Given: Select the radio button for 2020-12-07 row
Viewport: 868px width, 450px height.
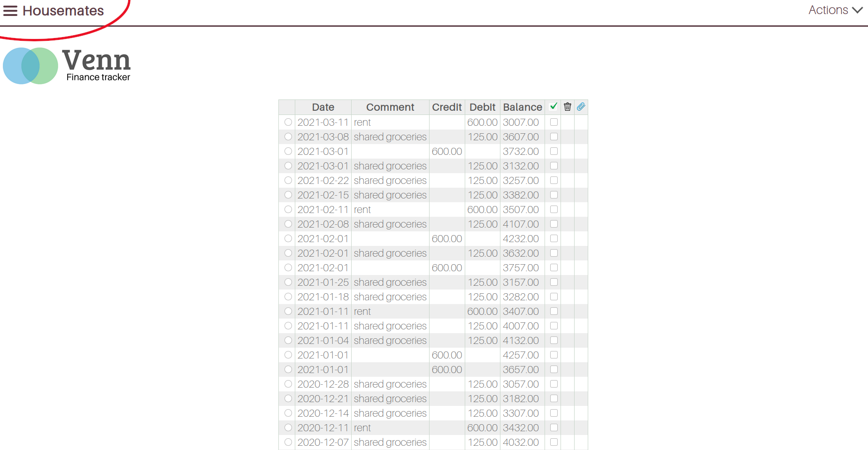Looking at the screenshot, I should coord(288,442).
